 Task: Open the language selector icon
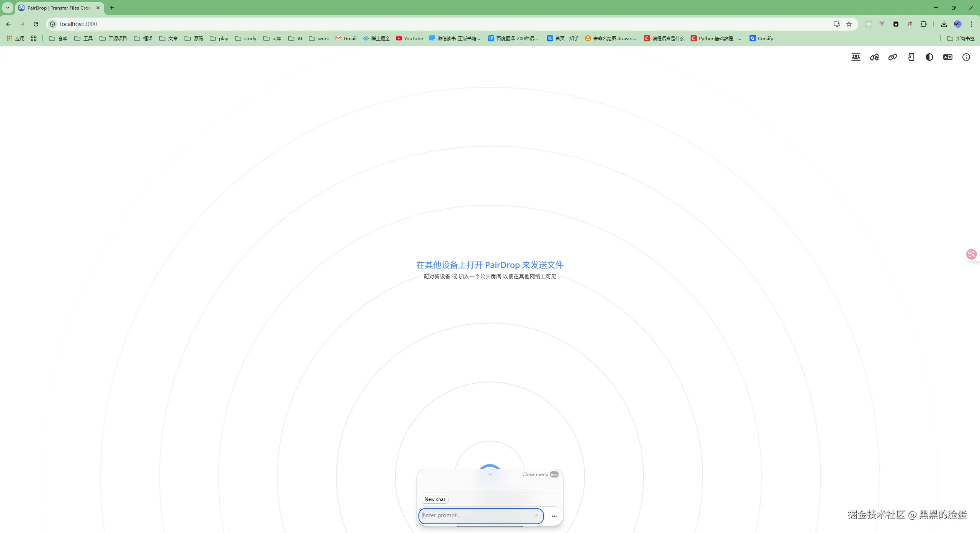[x=947, y=57]
